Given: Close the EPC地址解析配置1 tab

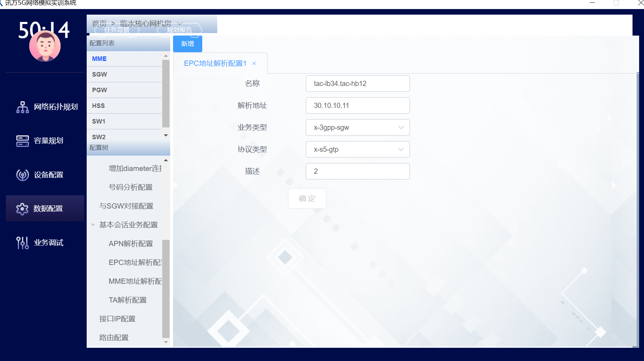Looking at the screenshot, I should (x=254, y=63).
